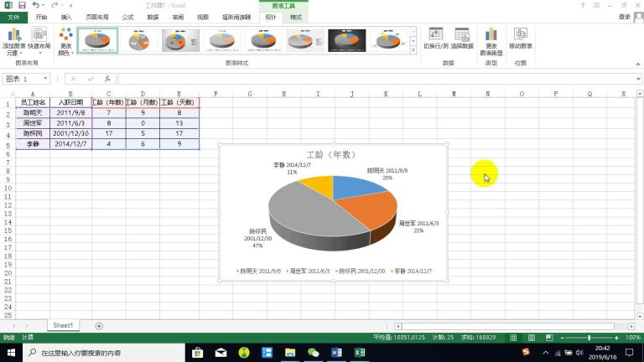Select the dark background pie chart style

(346, 40)
